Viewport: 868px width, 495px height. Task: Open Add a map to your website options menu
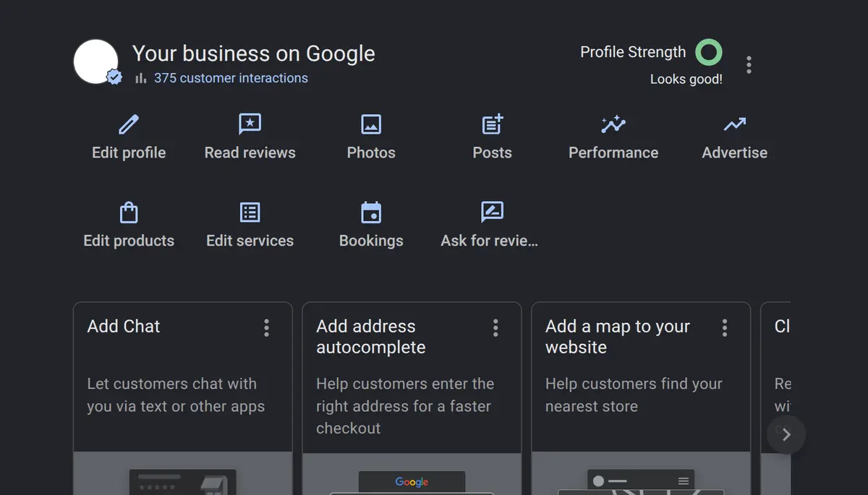[x=724, y=328]
